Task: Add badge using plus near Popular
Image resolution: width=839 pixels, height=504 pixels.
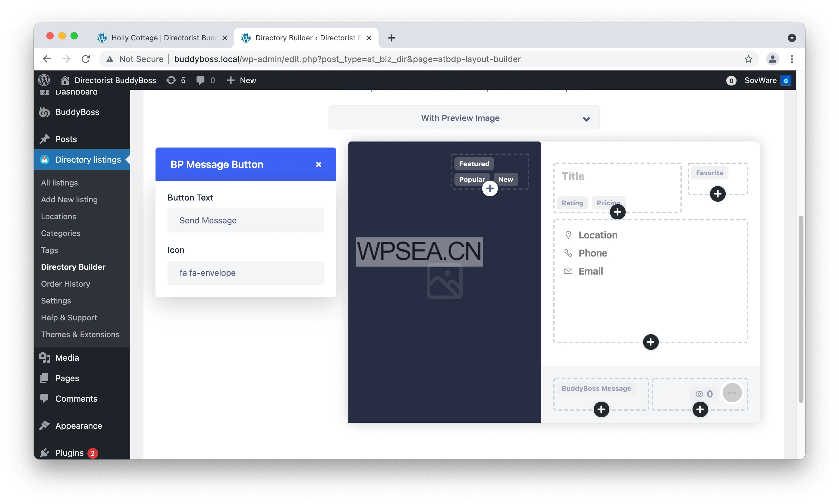Action: point(489,188)
